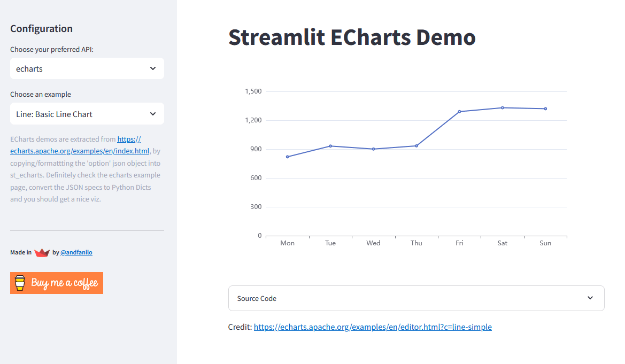625x364 pixels.
Task: Visit the @andfanilo profile link
Action: click(76, 252)
